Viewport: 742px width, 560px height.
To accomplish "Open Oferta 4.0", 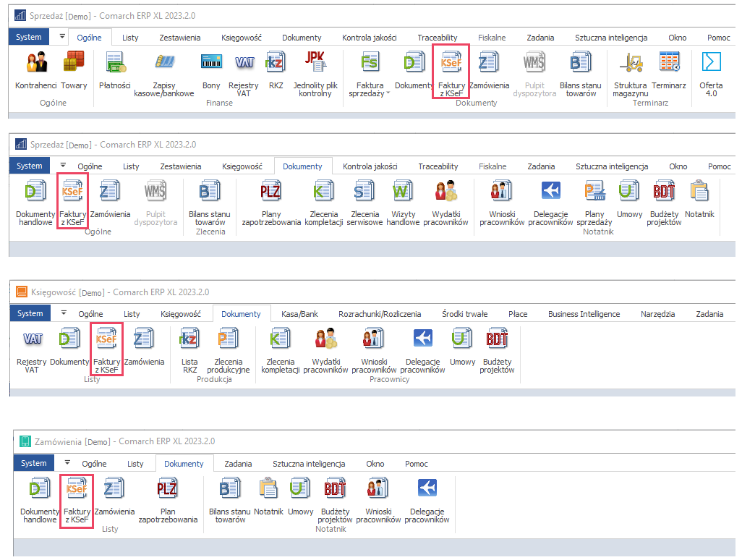I will [711, 75].
